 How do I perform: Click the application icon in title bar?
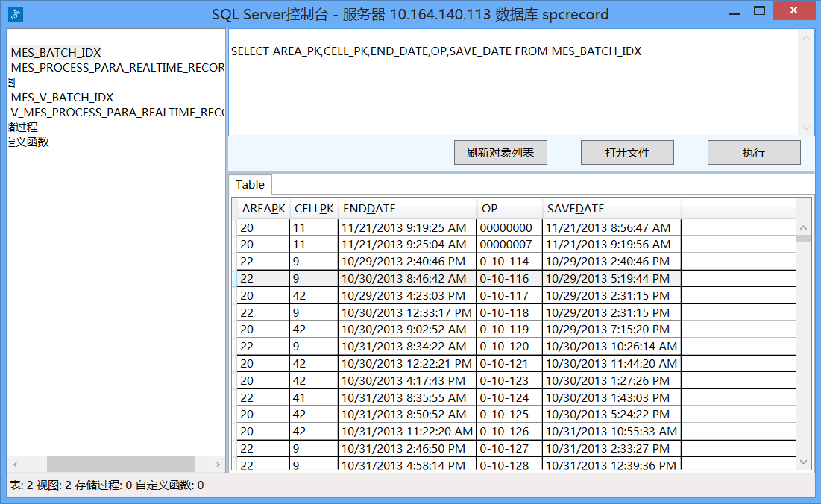16,14
